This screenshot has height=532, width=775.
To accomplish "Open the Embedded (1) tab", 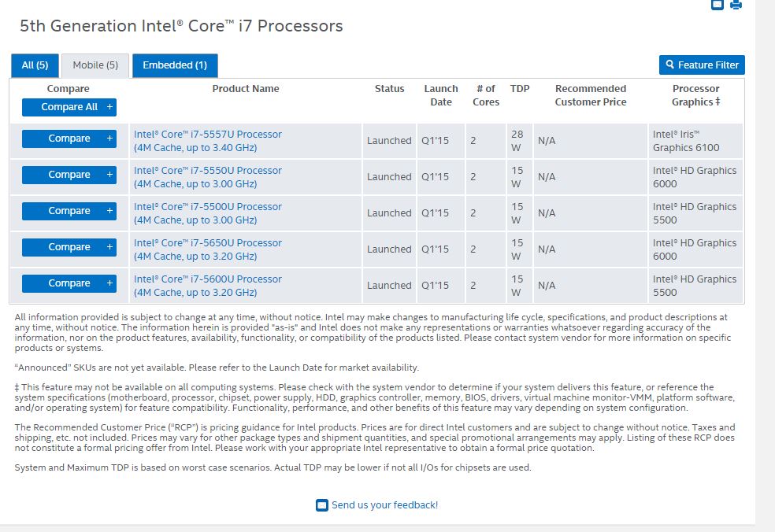I will 175,65.
